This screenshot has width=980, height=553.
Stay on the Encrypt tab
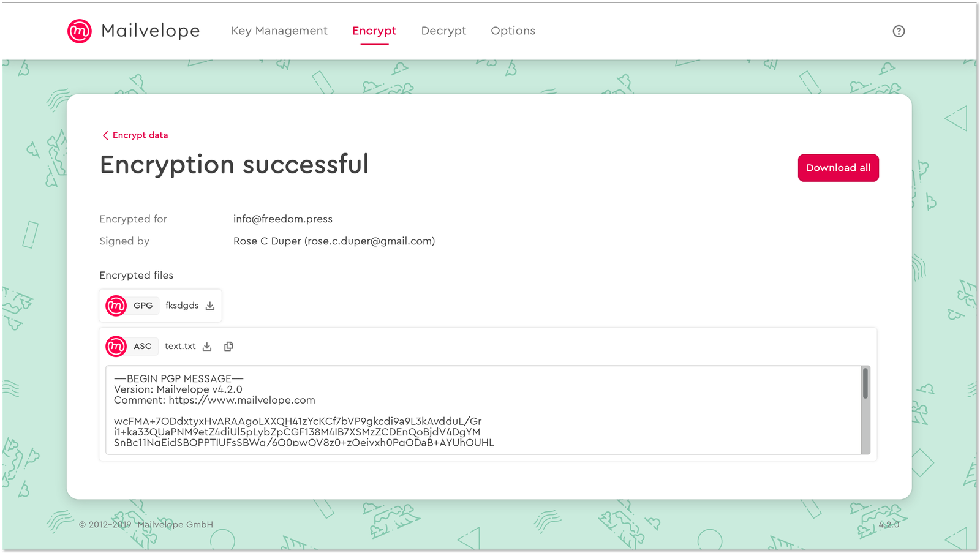pyautogui.click(x=374, y=31)
